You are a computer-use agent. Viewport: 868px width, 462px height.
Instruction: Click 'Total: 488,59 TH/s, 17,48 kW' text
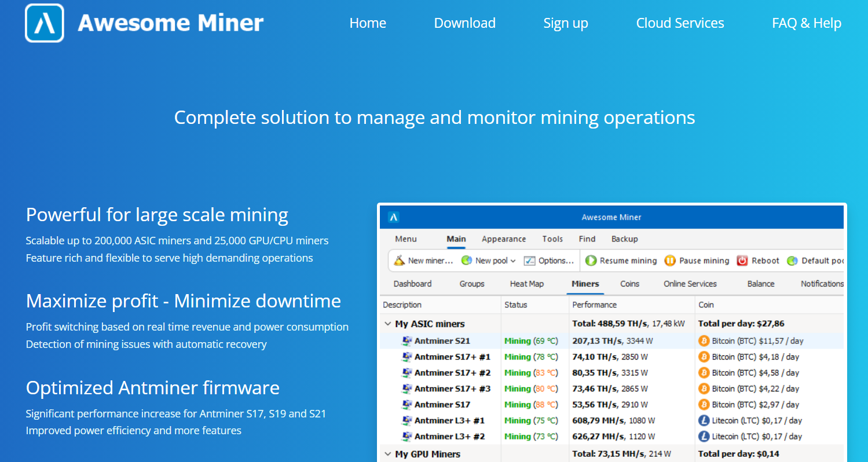point(630,324)
